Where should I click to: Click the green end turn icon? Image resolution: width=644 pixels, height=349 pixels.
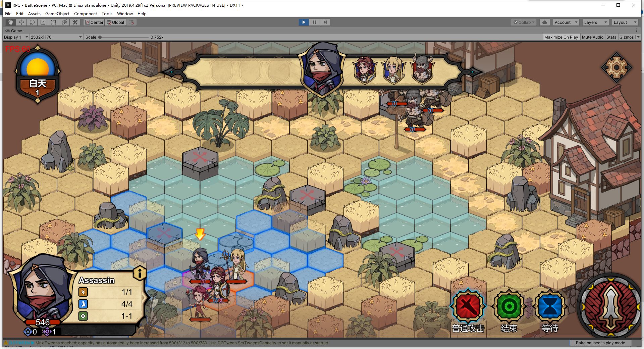click(509, 306)
